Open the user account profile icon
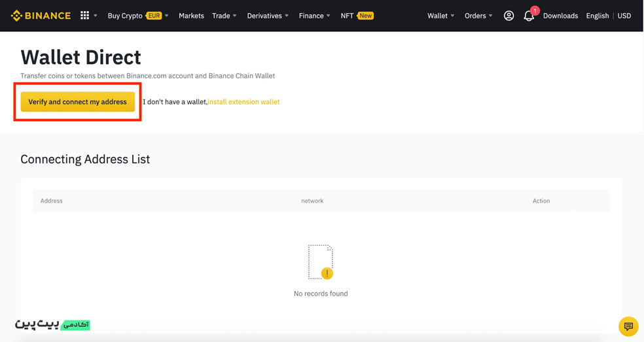Screen dimensions: 644x342 tap(509, 16)
